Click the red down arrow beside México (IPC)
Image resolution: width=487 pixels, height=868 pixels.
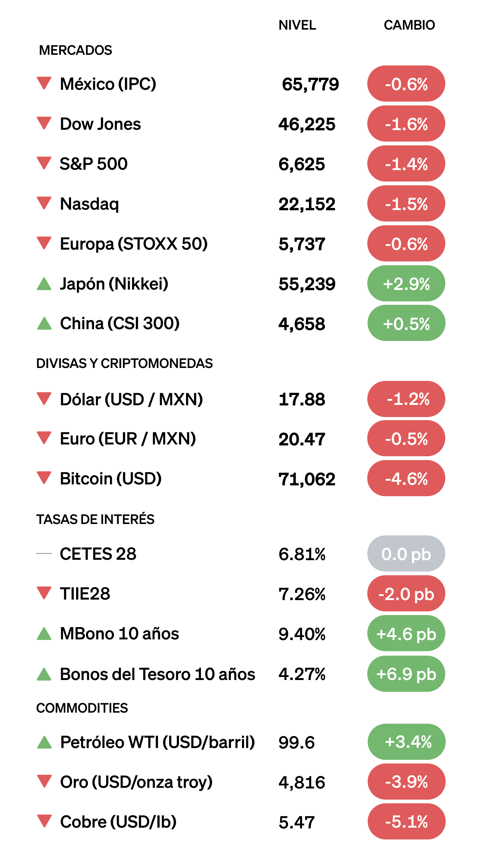click(x=44, y=83)
